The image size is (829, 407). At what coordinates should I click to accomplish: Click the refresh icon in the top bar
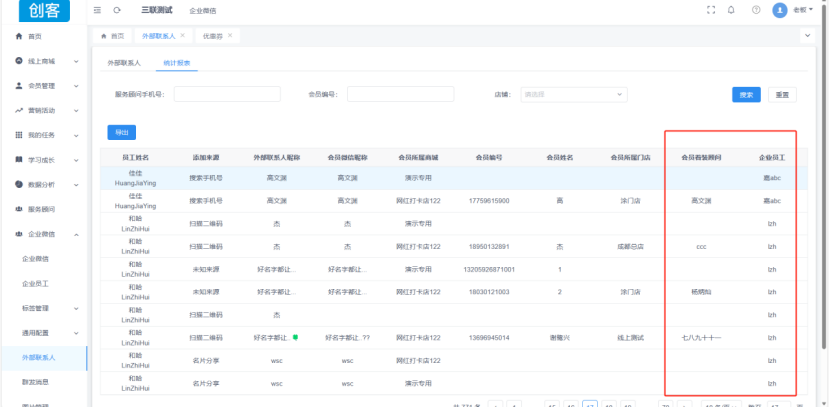[x=118, y=10]
